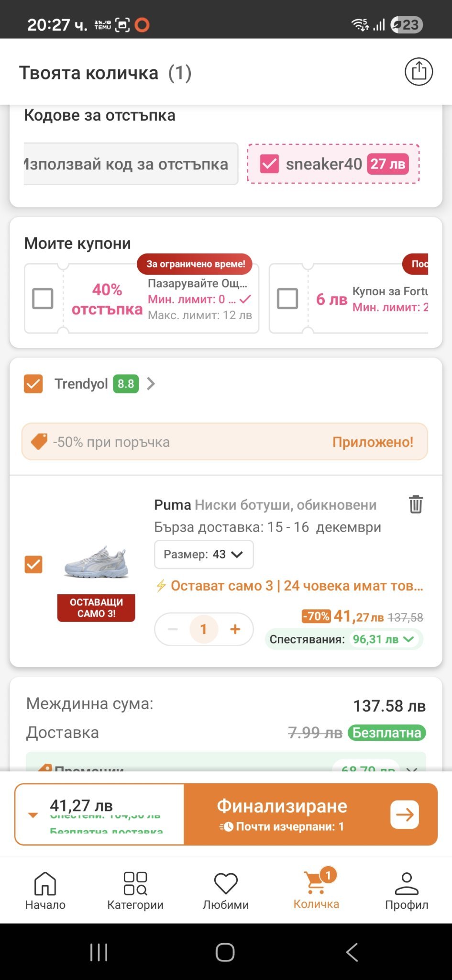Open the Home tab icon
Image resolution: width=452 pixels, height=980 pixels.
45,890
